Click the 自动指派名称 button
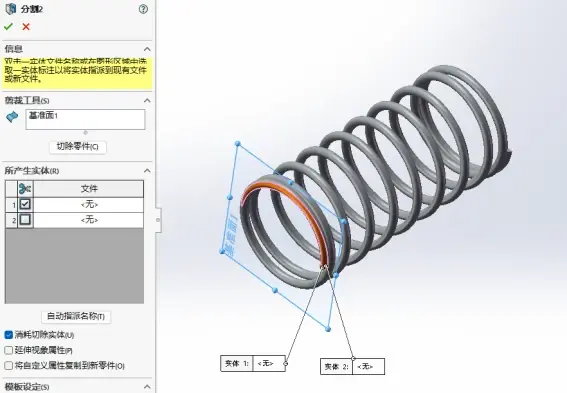 tap(76, 316)
